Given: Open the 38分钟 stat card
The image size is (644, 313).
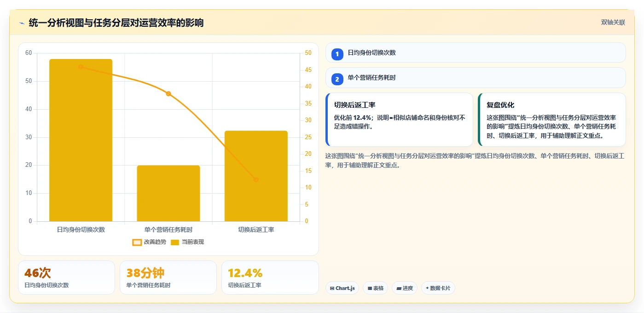Looking at the screenshot, I should [168, 278].
